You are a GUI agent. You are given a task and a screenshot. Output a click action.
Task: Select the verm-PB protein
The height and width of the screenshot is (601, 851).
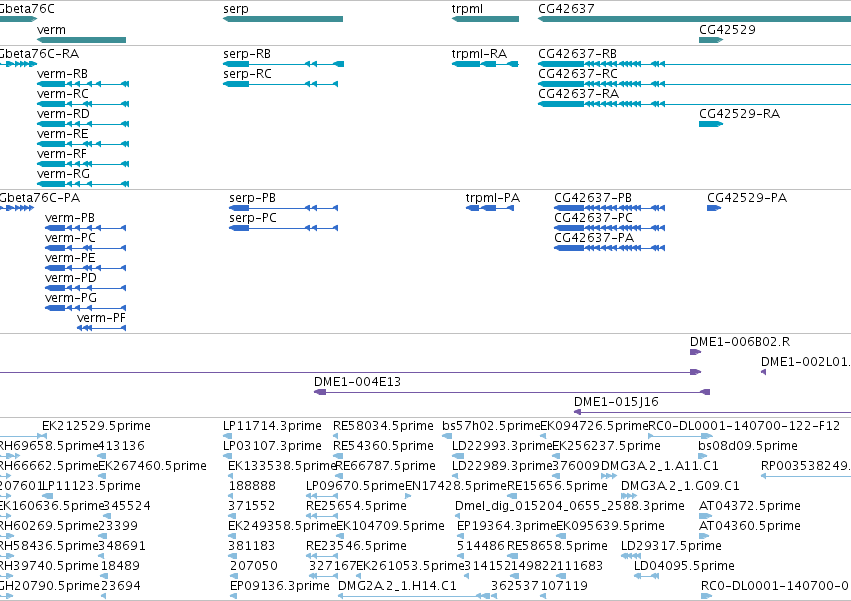[86, 228]
